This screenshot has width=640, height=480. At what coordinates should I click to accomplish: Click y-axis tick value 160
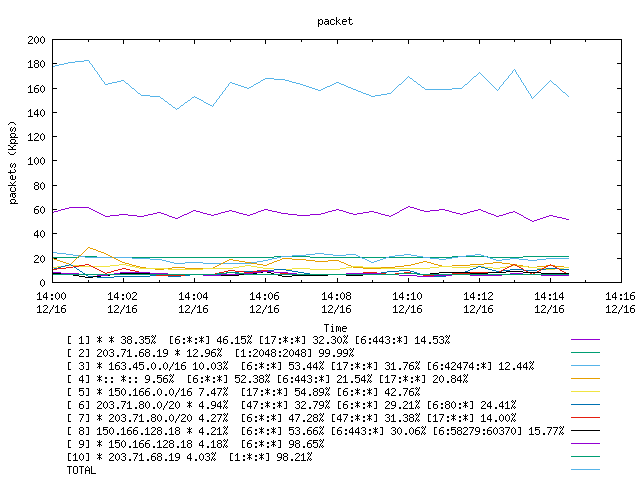[x=36, y=89]
